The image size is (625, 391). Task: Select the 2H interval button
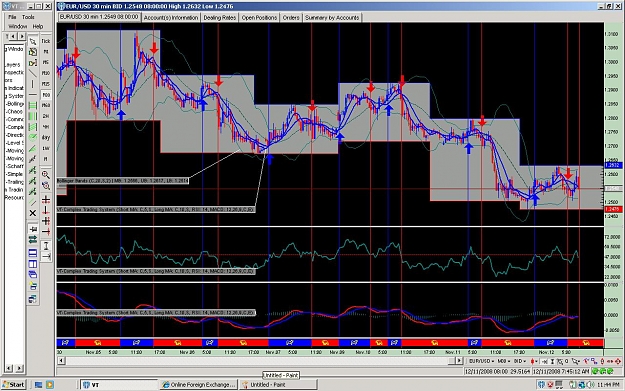tap(46, 116)
